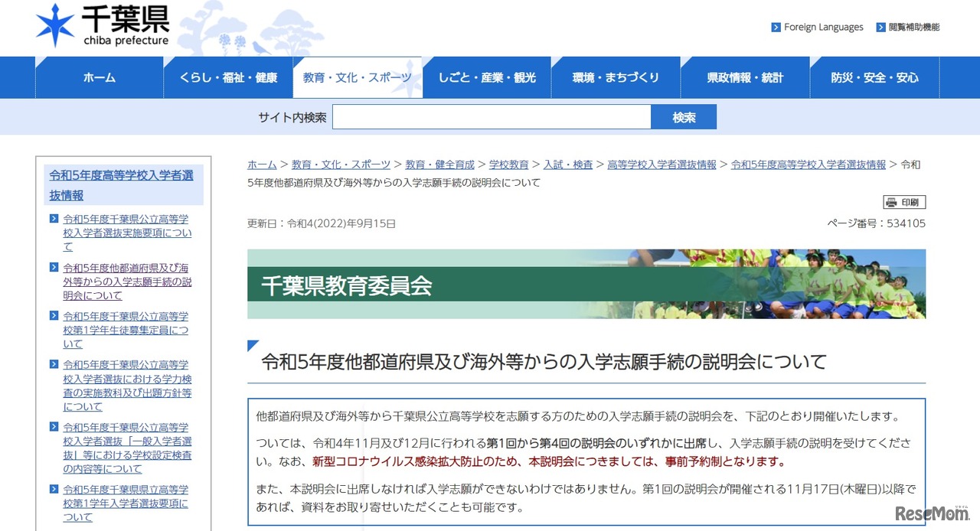Open sidebar link 第1学年入学者選抜要項について
The width and height of the screenshot is (980, 531).
click(126, 503)
